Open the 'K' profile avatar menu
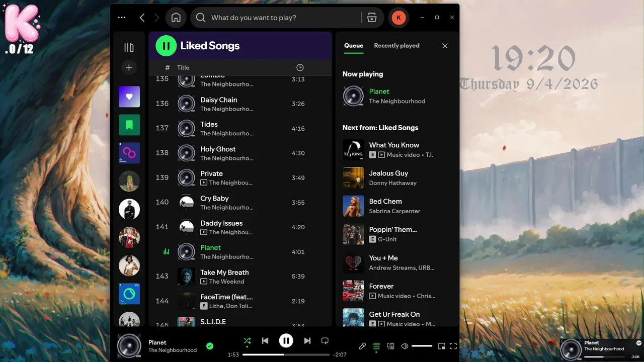Image resolution: width=644 pixels, height=362 pixels. click(x=398, y=18)
